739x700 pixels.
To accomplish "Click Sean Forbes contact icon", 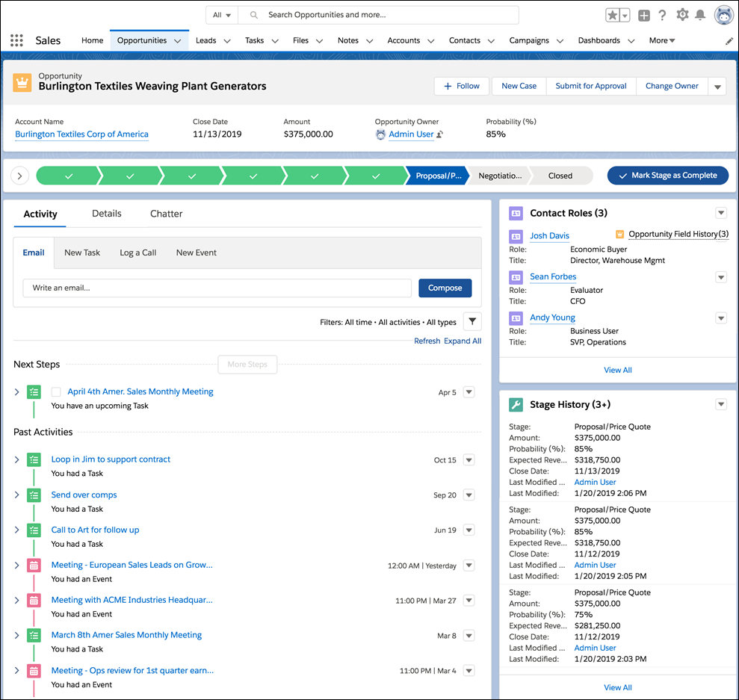I will point(516,277).
